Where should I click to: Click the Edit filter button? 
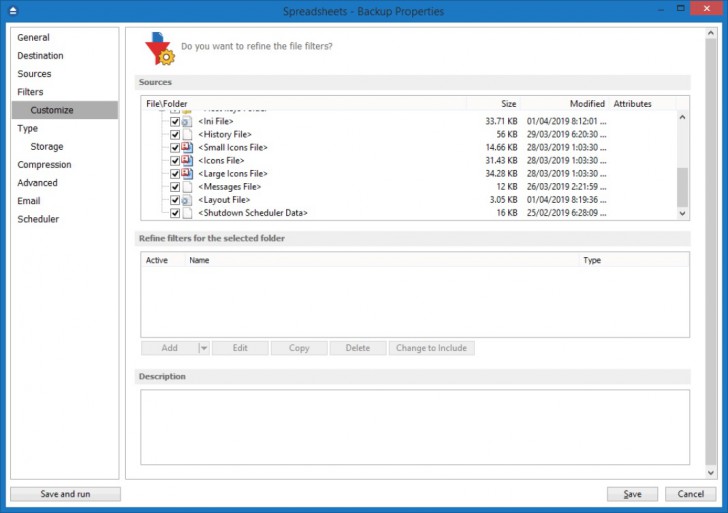coord(240,348)
